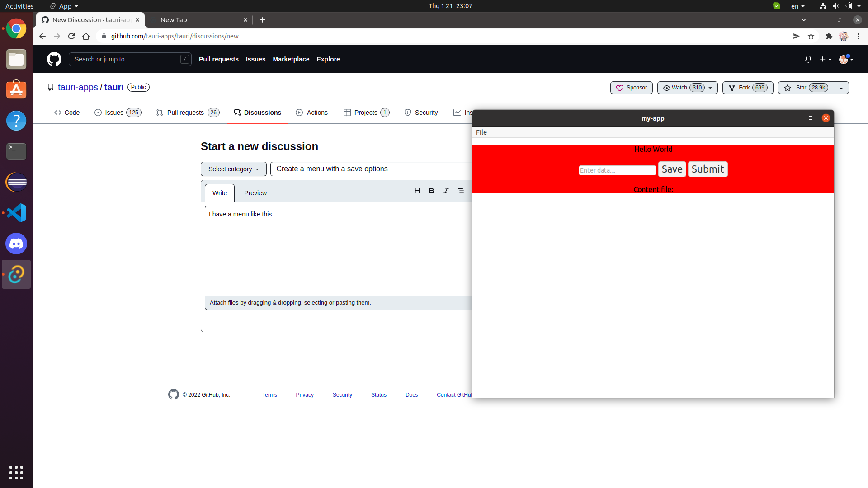
Task: Show all applications grid
Action: [16, 472]
